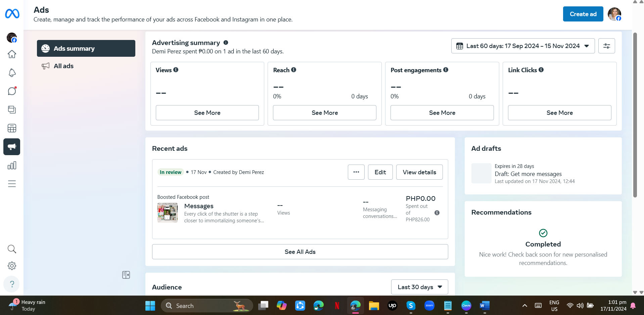644x315 pixels.
Task: Click View details for the recent ad
Action: [x=419, y=172]
